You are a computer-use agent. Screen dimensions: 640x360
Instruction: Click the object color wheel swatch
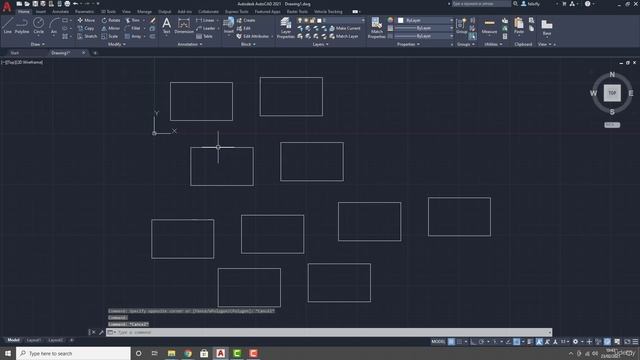point(390,20)
